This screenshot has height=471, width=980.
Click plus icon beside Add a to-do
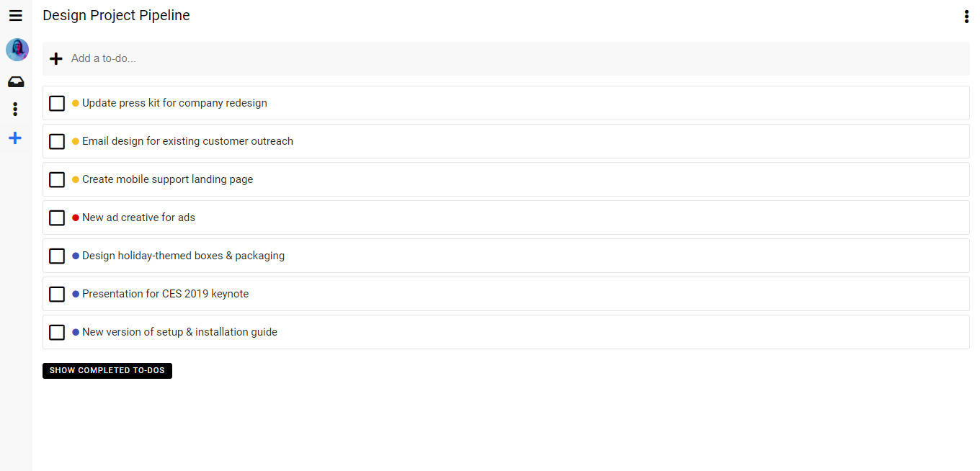(56, 58)
